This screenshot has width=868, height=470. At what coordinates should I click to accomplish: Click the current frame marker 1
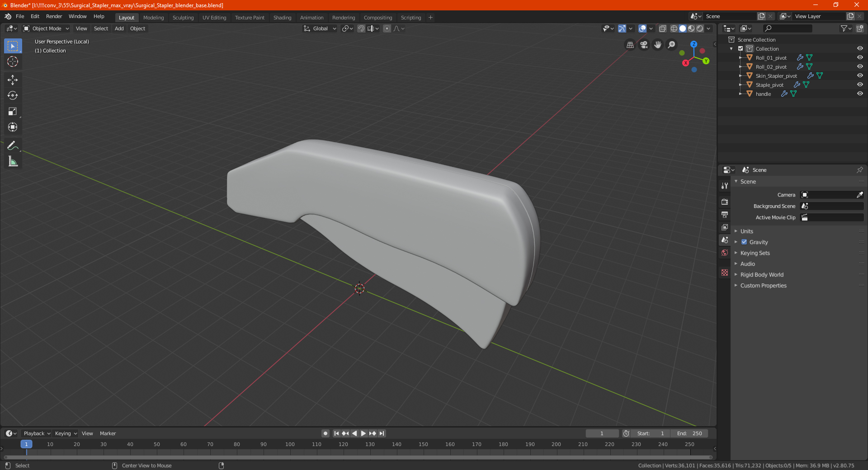26,444
